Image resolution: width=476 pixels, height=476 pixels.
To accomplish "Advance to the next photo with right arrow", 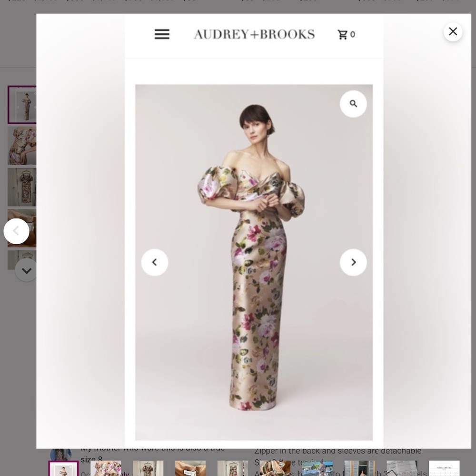I will click(x=353, y=262).
